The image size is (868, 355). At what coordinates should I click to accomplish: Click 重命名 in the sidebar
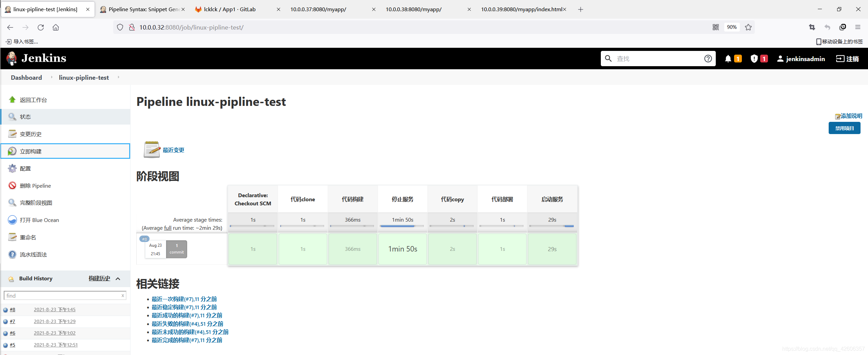pyautogui.click(x=28, y=237)
